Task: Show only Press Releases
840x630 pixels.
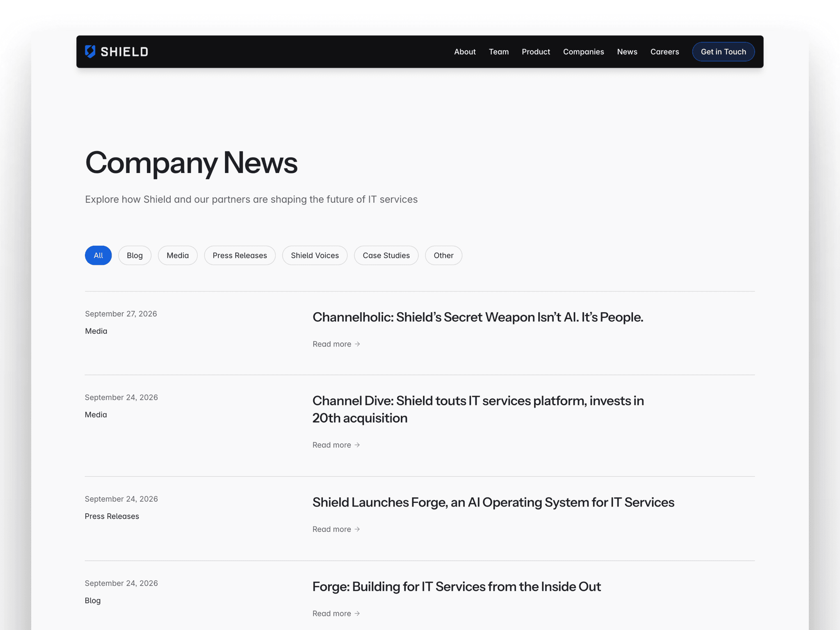Action: (x=240, y=255)
